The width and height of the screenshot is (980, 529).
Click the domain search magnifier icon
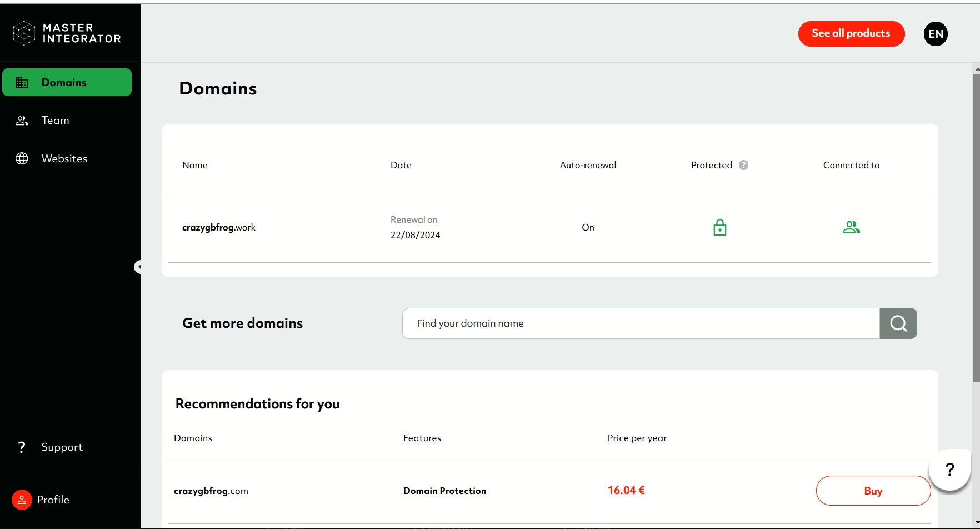(898, 323)
